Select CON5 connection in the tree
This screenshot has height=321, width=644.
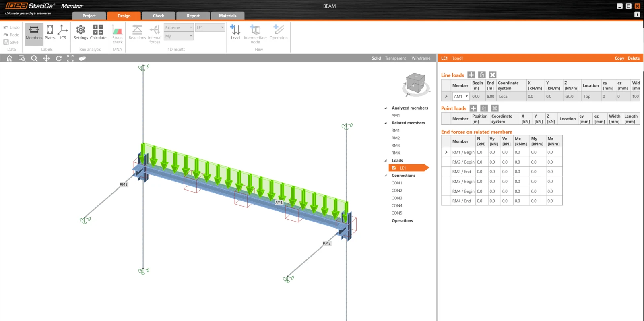pos(397,213)
